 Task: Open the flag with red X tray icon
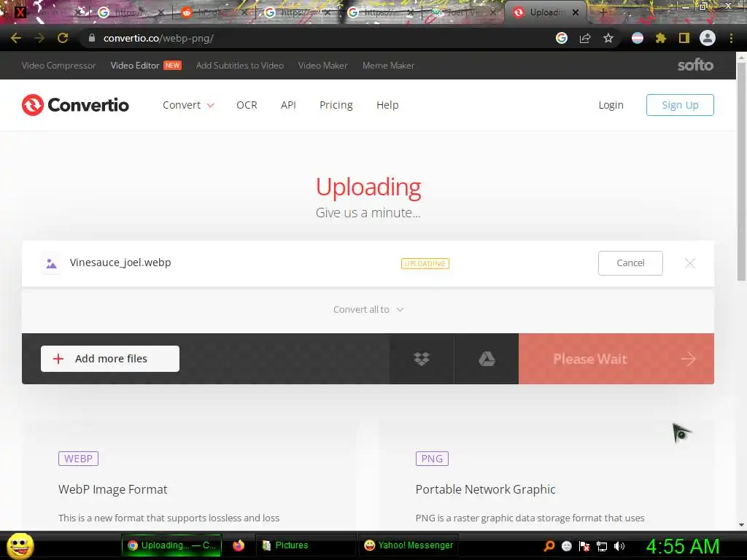(x=584, y=545)
